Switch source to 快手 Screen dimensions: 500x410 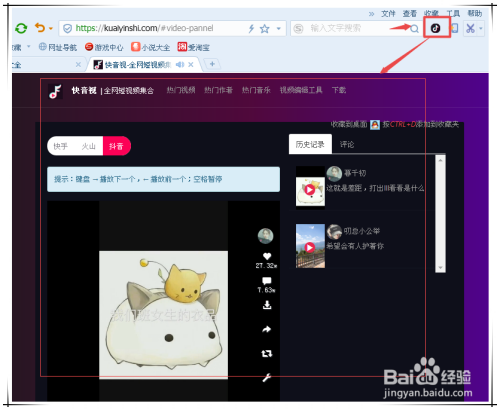point(60,146)
